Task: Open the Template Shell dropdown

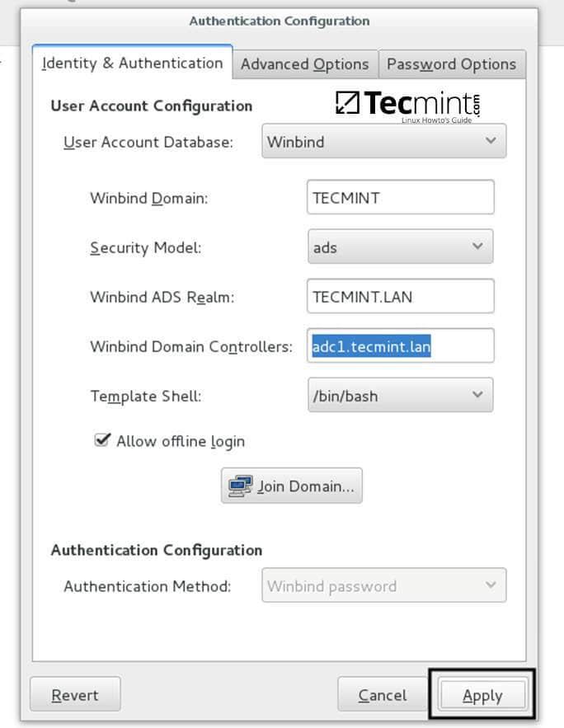Action: click(400, 395)
